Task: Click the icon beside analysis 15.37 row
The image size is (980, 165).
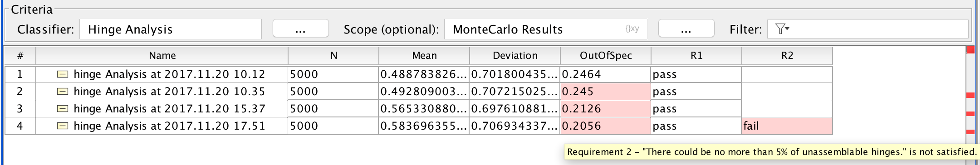Action: (x=63, y=109)
